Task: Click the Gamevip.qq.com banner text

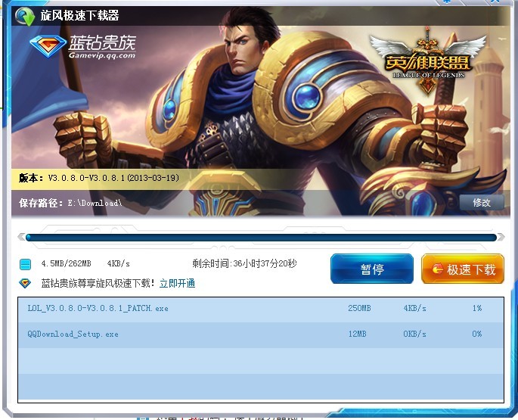Action: (102, 55)
